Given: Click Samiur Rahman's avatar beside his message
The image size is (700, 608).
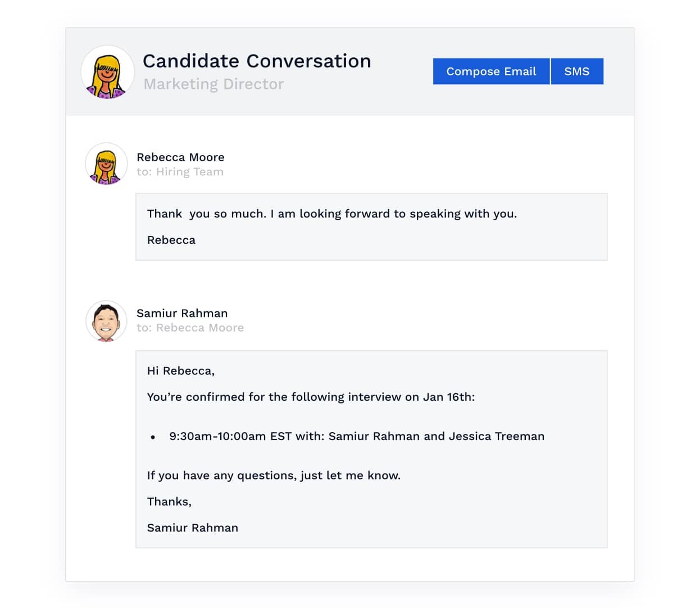Looking at the screenshot, I should pyautogui.click(x=106, y=320).
